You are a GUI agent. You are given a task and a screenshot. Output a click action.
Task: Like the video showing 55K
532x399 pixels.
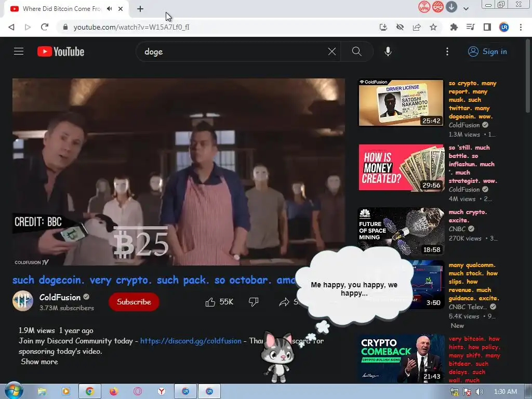click(219, 302)
